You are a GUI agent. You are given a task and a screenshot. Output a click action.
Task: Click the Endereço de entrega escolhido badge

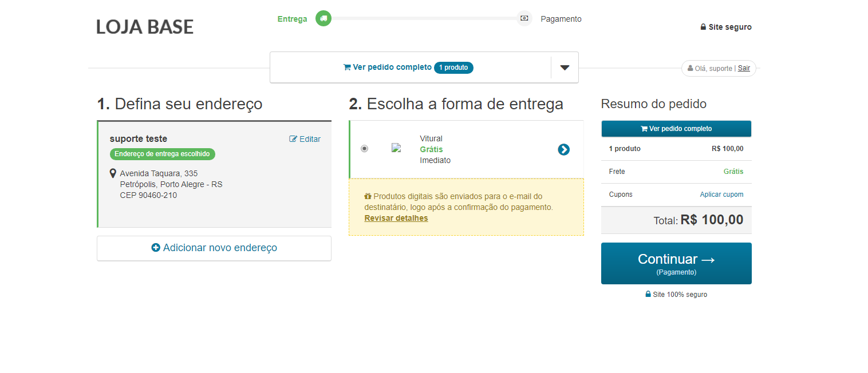tap(163, 154)
